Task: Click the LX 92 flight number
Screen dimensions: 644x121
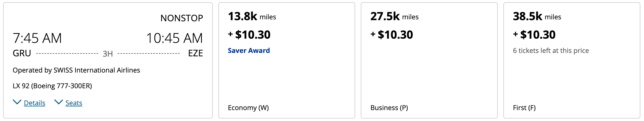Action: point(21,86)
